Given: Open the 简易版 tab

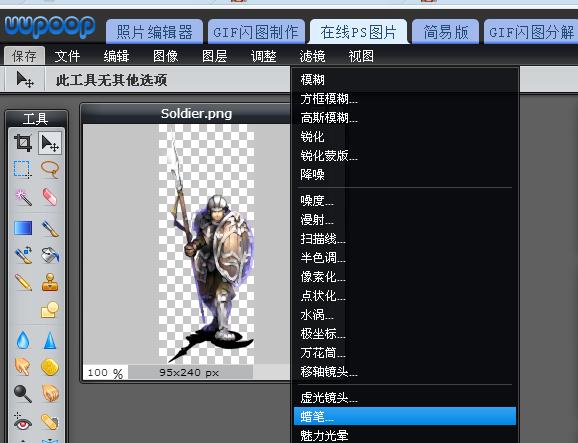Looking at the screenshot, I should [445, 32].
